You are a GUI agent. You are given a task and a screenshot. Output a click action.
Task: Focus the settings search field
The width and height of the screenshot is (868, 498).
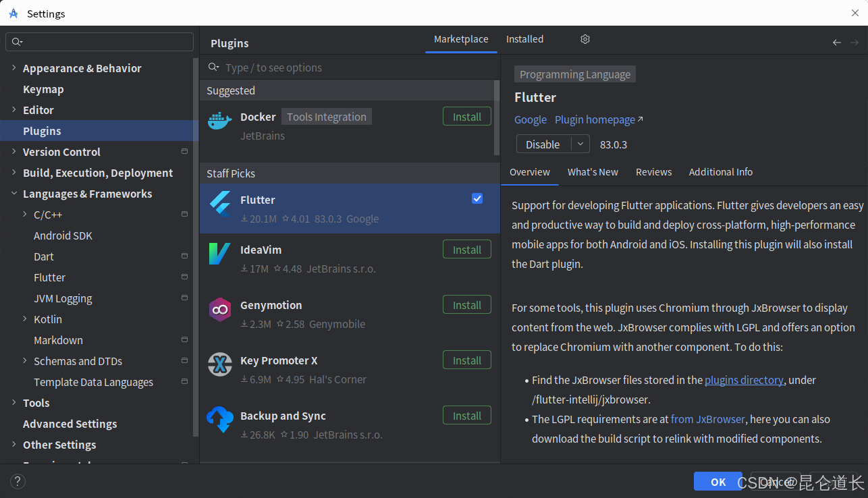tap(99, 42)
